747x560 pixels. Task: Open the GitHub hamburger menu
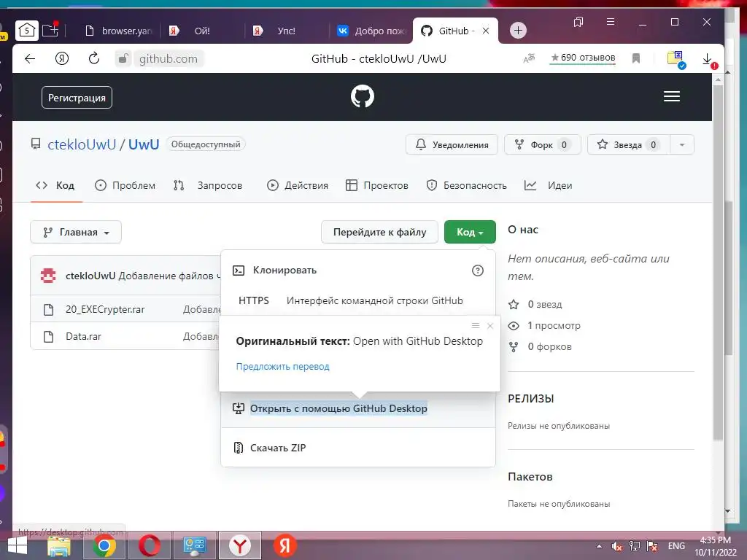coord(672,97)
